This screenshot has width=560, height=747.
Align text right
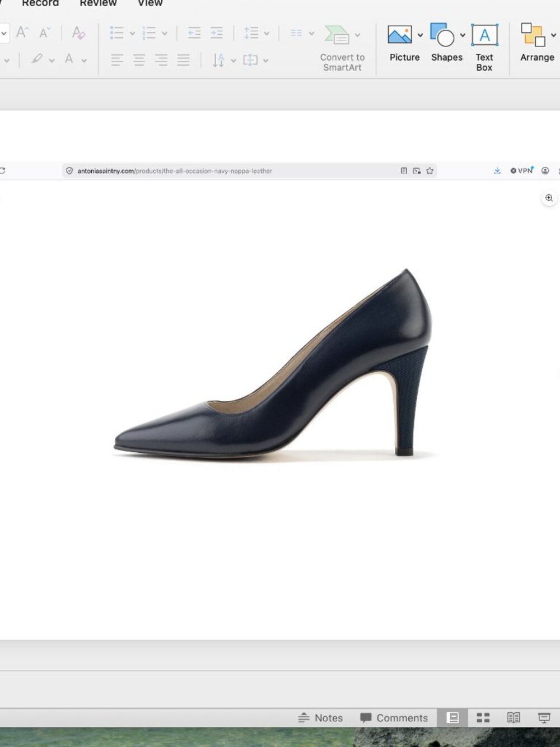161,60
